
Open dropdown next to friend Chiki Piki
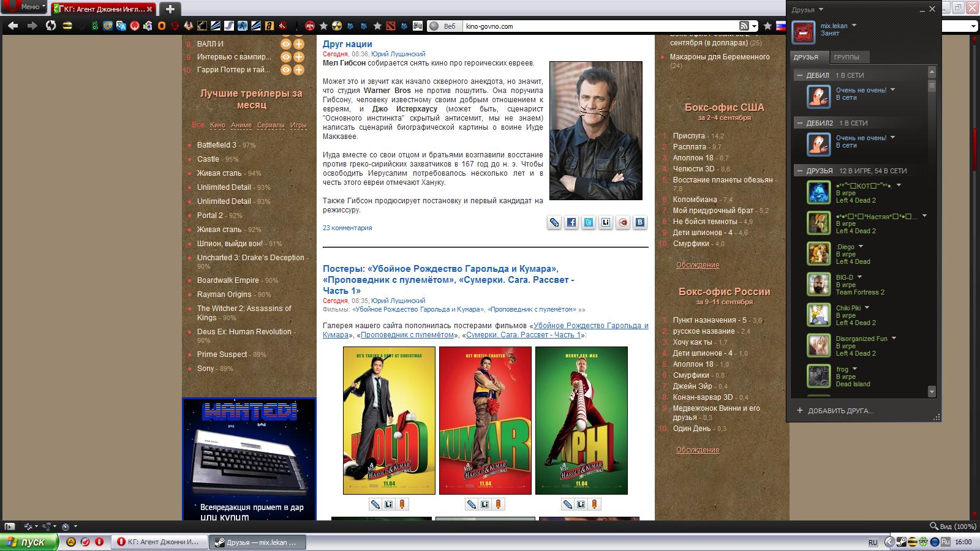coord(867,308)
